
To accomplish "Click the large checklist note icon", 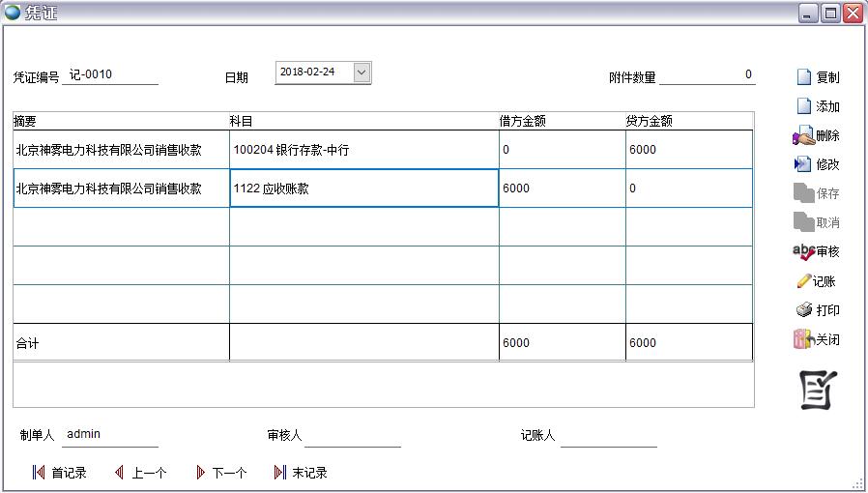I will tap(818, 390).
